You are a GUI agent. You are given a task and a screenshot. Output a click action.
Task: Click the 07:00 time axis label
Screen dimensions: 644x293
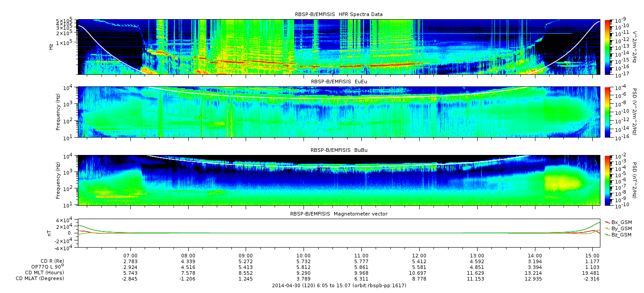[130, 256]
